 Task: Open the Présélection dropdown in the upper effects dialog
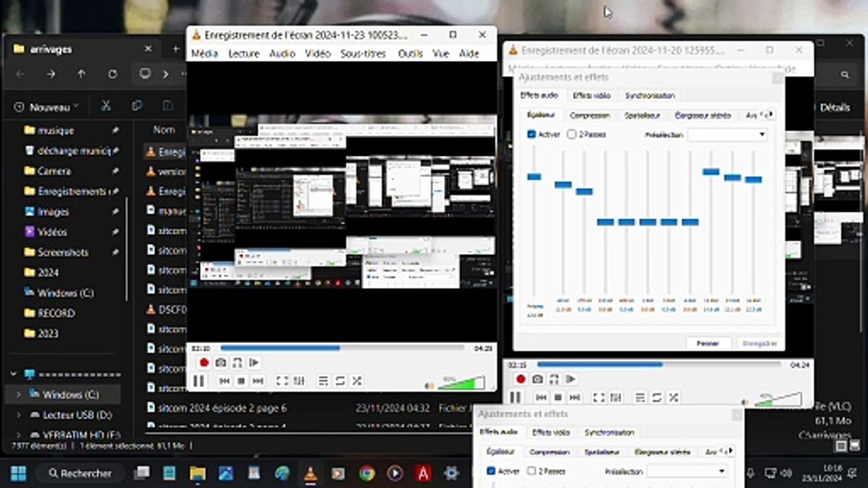click(727, 134)
